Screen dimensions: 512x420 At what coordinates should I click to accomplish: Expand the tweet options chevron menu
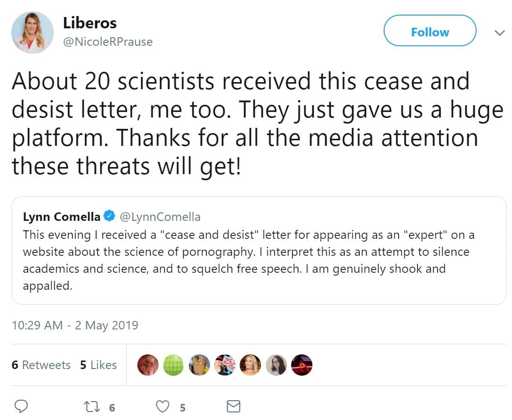[x=499, y=33]
